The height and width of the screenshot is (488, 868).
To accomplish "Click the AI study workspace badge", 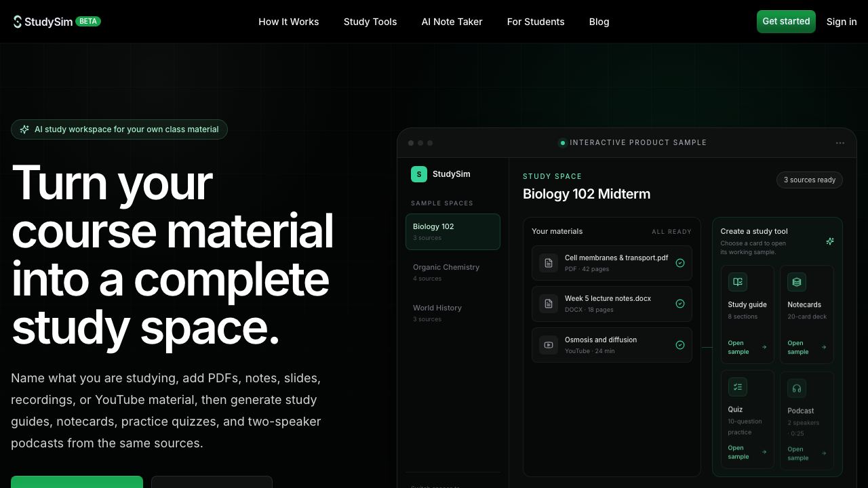I will tap(119, 129).
